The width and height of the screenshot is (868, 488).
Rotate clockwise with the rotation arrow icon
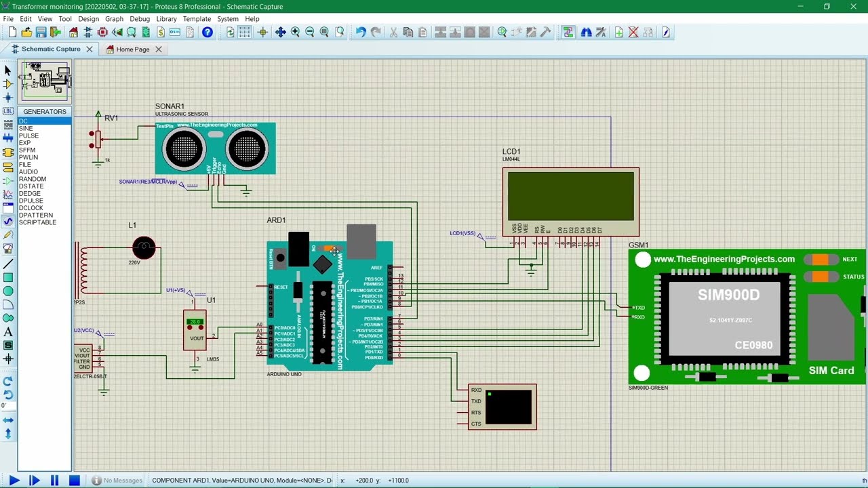tap(8, 381)
